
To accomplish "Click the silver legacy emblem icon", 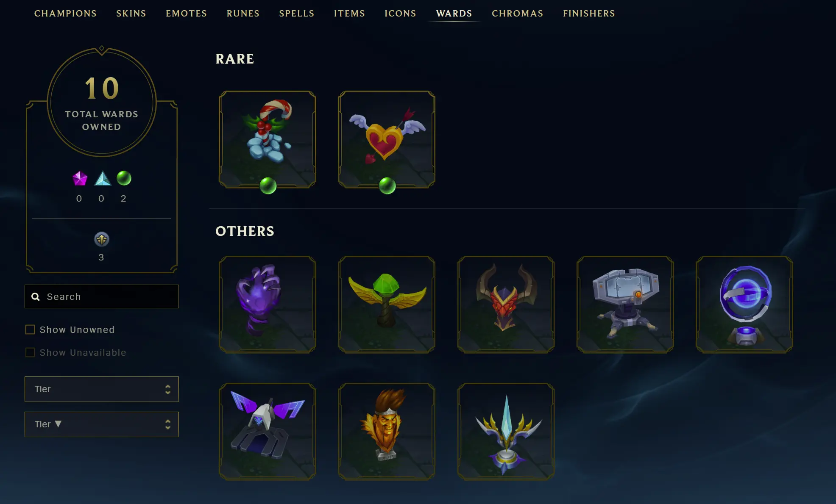I will click(101, 239).
